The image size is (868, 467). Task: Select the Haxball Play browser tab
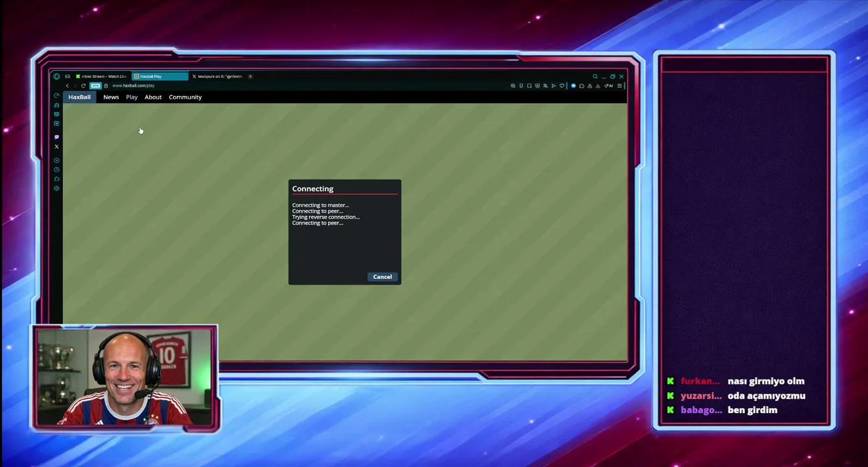160,77
